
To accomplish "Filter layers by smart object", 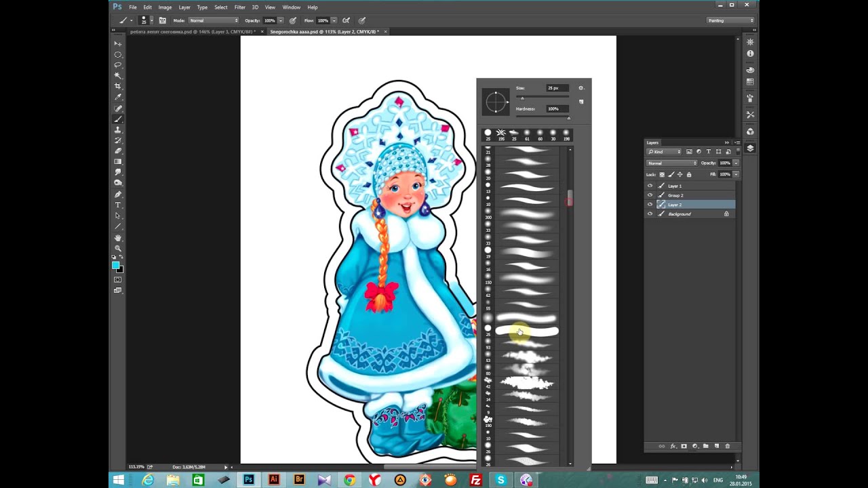I will tap(727, 152).
